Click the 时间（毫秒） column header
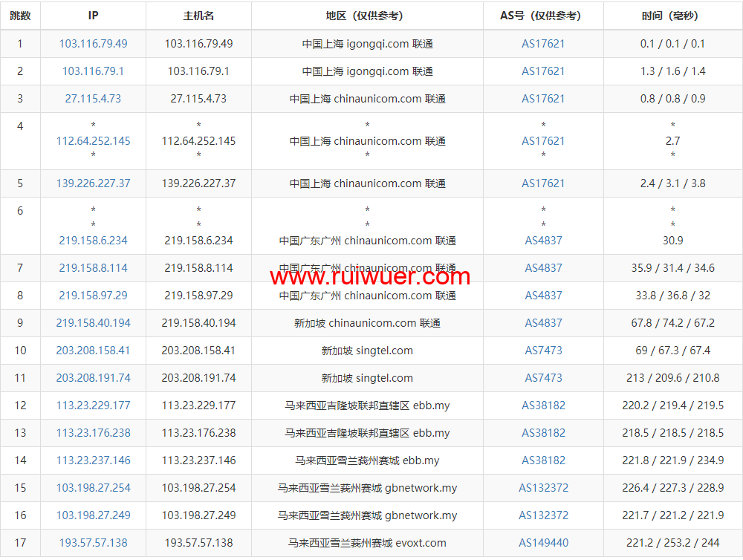Screen dimensions: 743x560 point(672,16)
